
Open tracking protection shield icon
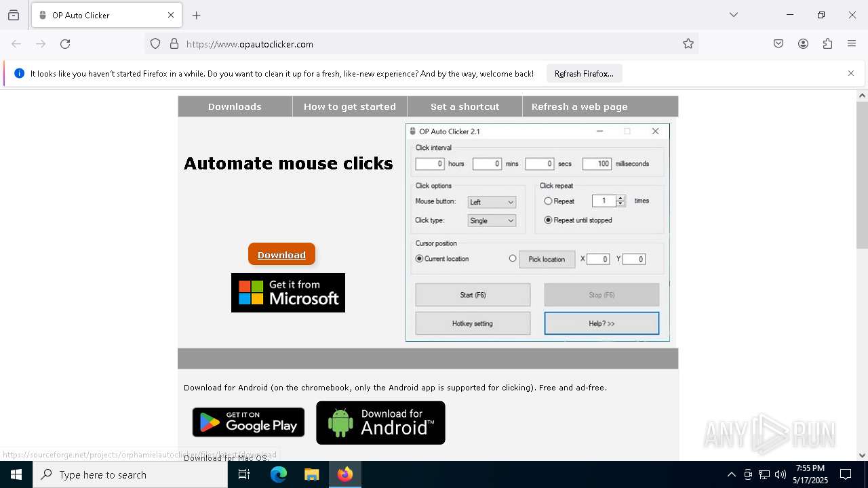pos(155,44)
